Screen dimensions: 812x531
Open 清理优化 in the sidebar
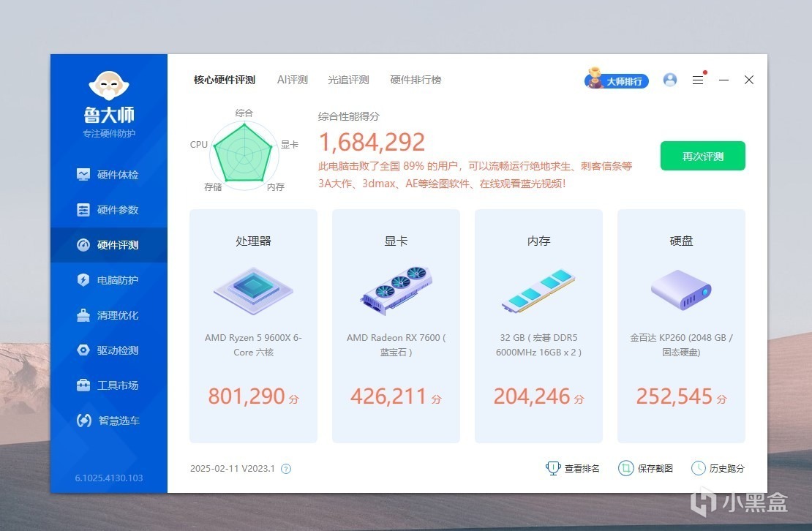pos(108,315)
